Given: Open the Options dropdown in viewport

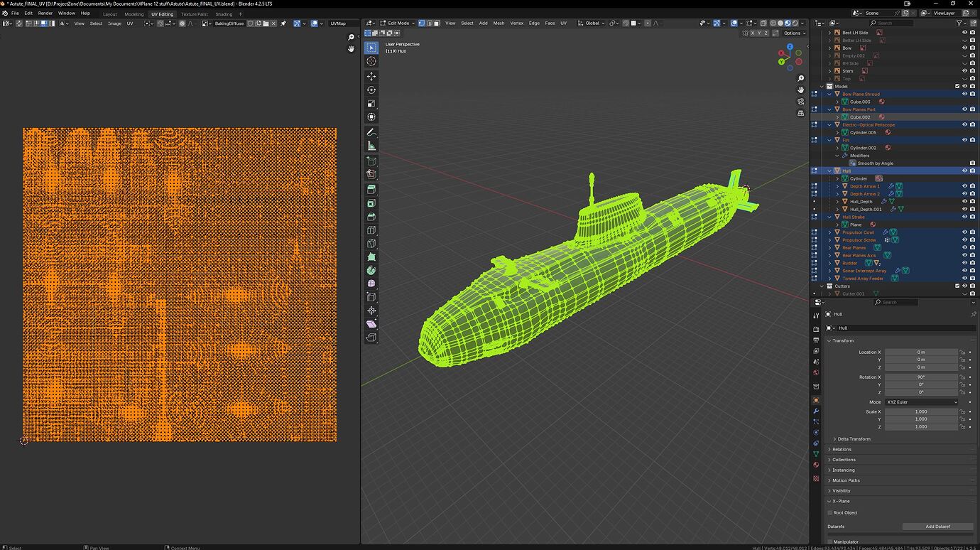Looking at the screenshot, I should (x=795, y=33).
